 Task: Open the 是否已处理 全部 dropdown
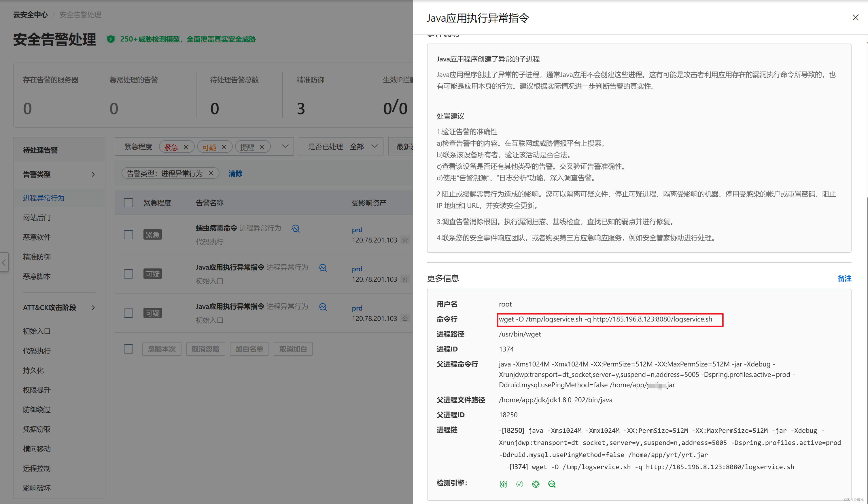(341, 146)
